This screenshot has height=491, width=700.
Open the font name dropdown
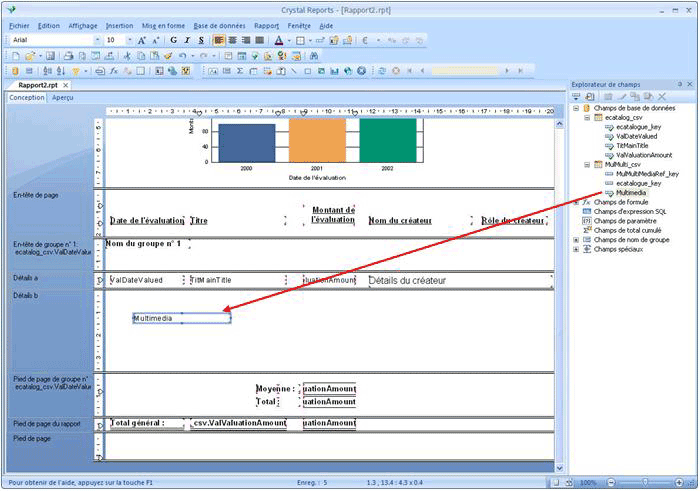tap(97, 40)
